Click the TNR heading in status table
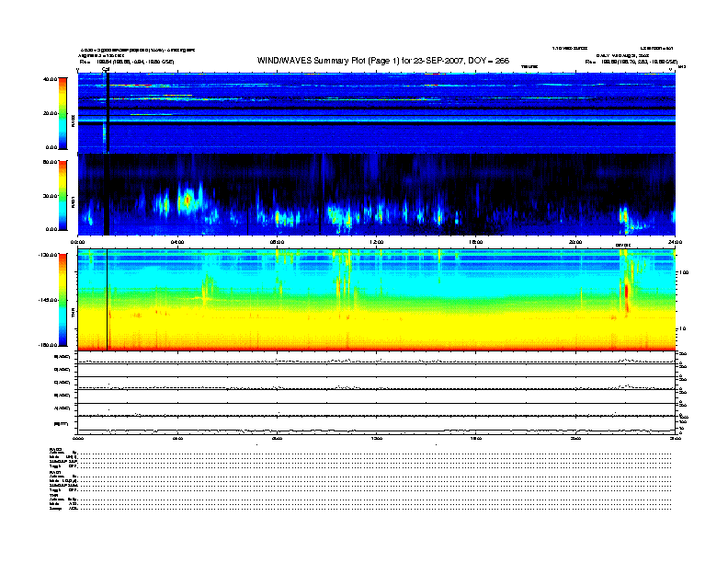This screenshot has height=563, width=728. coord(53,495)
